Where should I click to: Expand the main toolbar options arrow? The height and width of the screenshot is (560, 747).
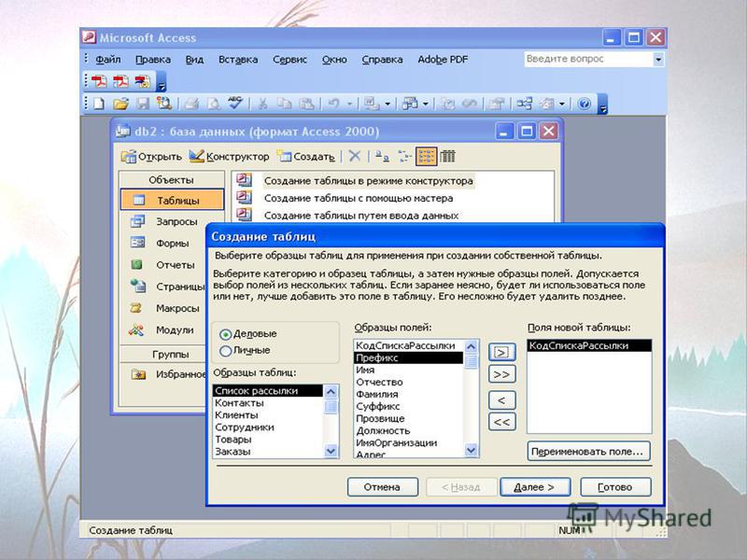[602, 105]
